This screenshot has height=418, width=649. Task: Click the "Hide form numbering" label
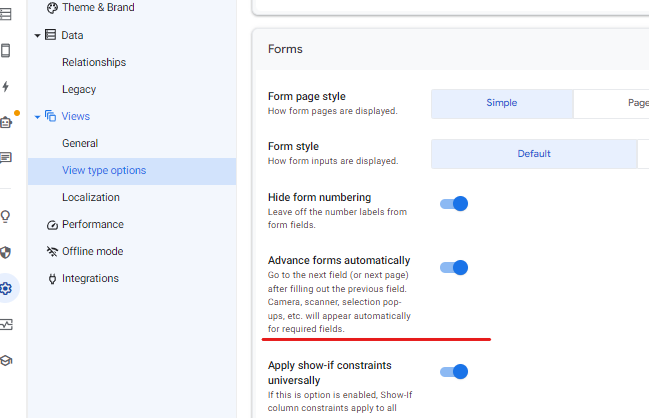320,197
